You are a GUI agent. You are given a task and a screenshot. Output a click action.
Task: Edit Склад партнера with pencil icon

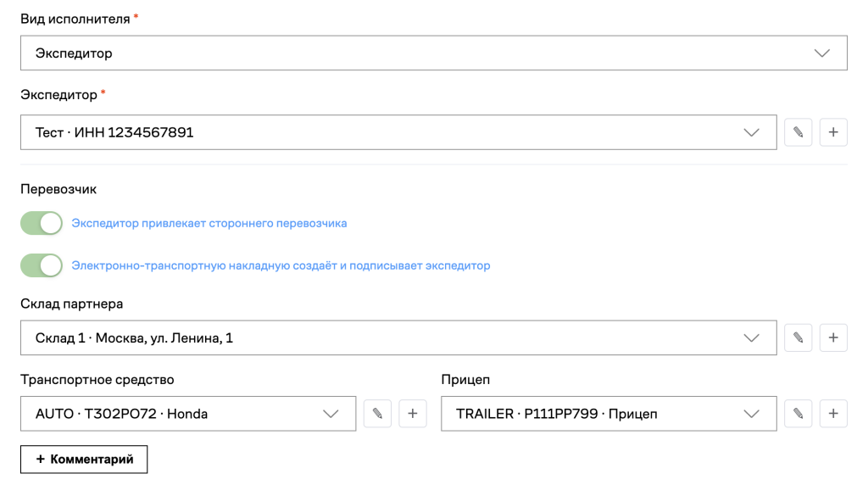798,337
